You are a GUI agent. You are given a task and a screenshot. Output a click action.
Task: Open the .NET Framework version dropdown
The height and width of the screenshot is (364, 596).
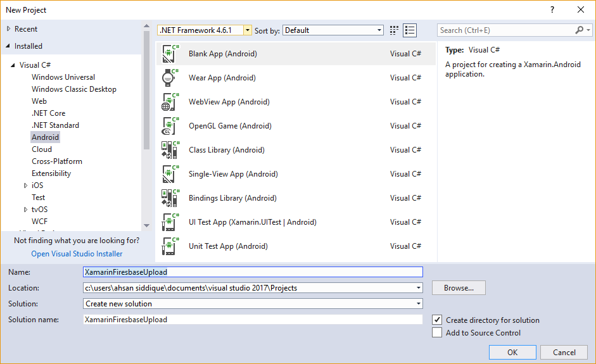pos(248,30)
